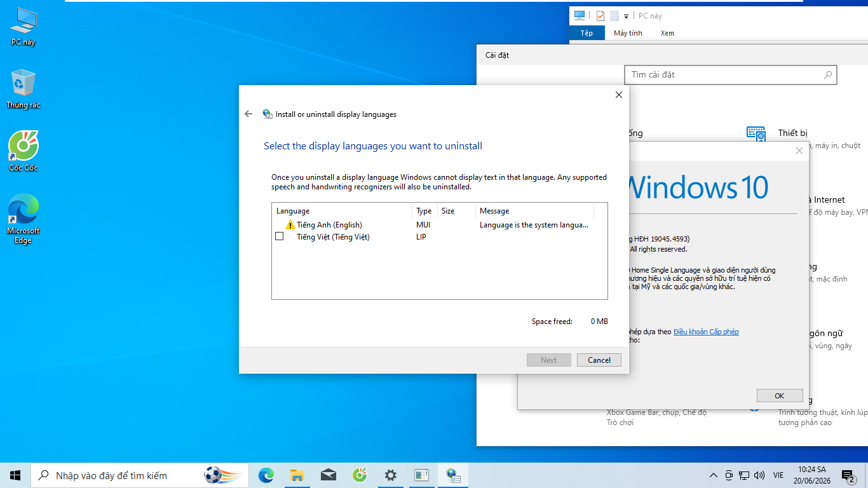Select the Thùng rác recycle bin icon

pos(24,90)
